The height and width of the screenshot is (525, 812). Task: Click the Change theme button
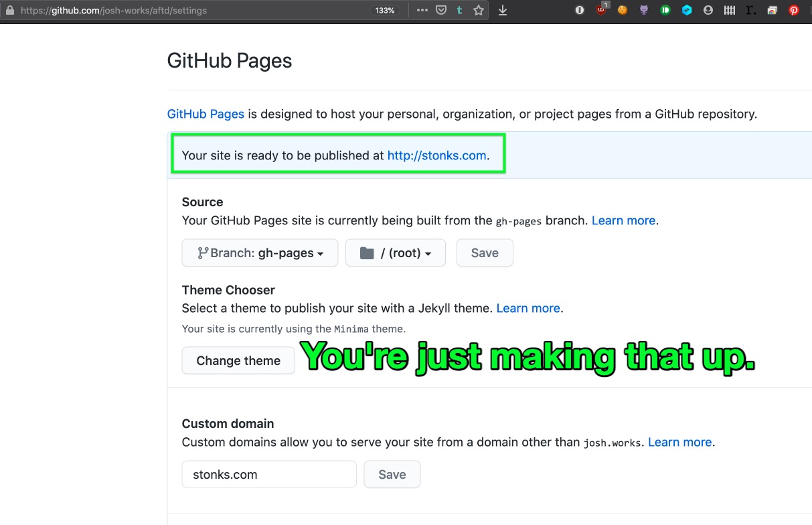(x=238, y=360)
